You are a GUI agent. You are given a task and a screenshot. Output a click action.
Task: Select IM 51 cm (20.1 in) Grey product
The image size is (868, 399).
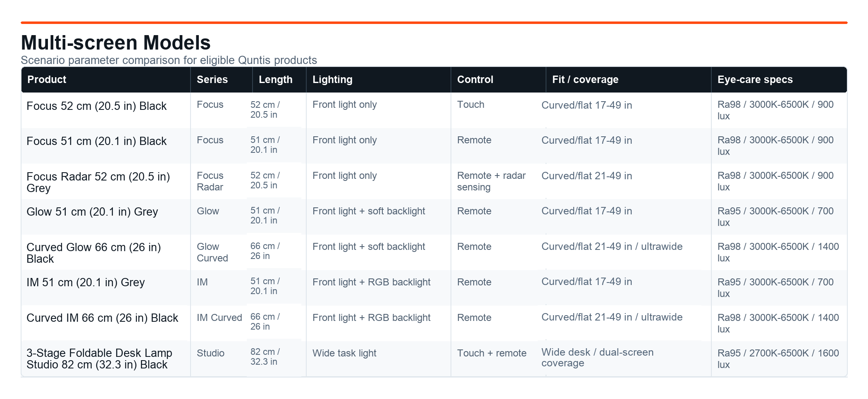pos(86,283)
